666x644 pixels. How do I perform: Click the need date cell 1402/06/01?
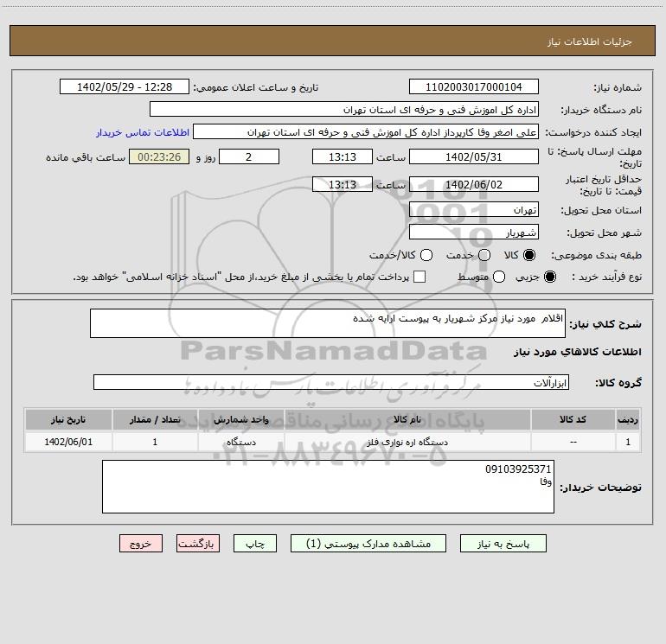(68, 442)
